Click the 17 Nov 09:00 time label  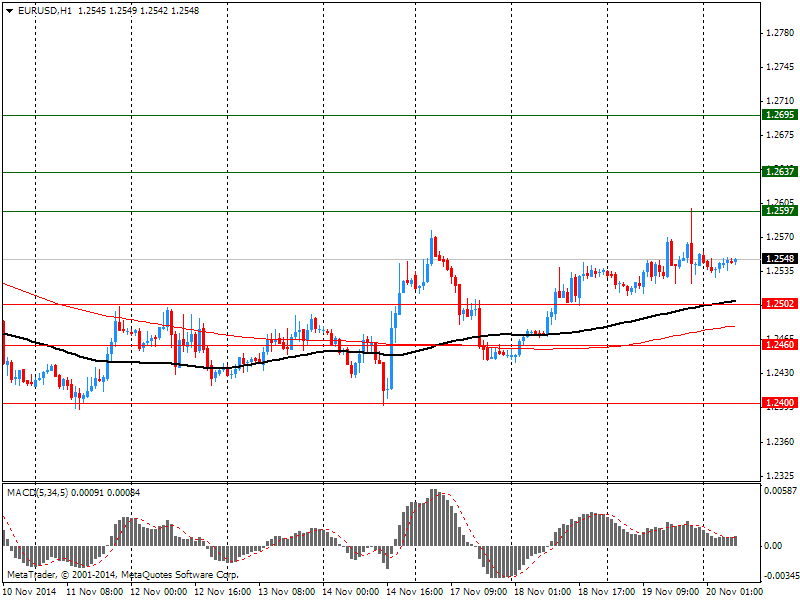pos(479,592)
